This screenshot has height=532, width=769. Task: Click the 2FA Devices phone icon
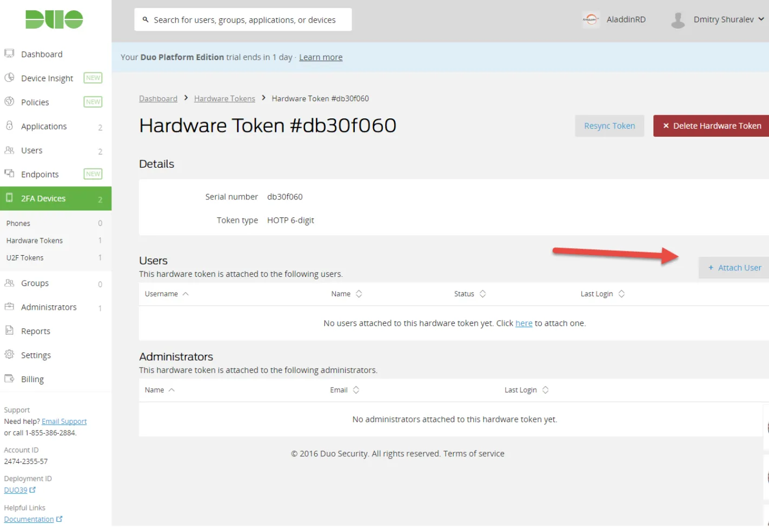coord(9,198)
